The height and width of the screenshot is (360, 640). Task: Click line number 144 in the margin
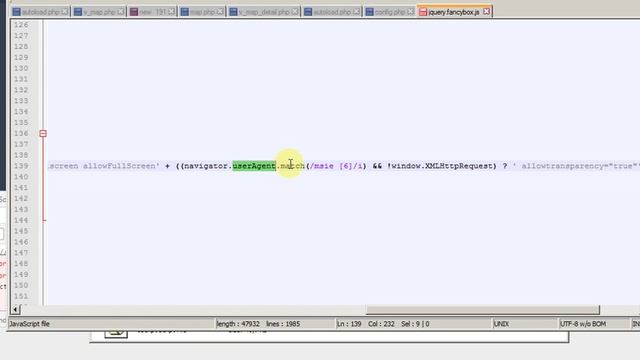[21, 220]
